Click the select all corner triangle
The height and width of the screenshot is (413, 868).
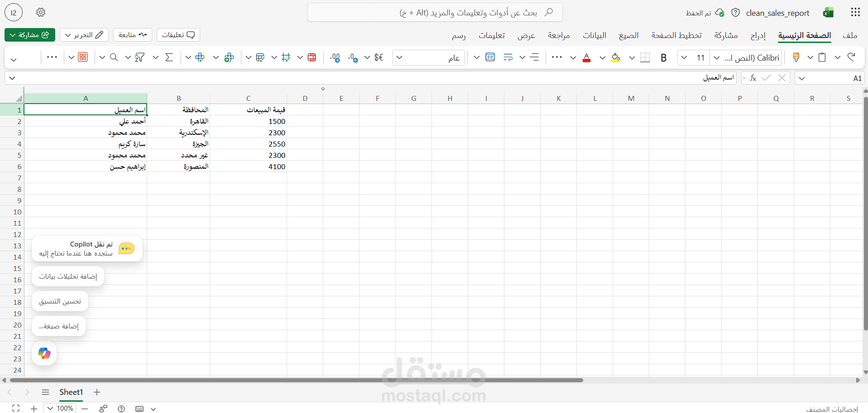[19, 98]
